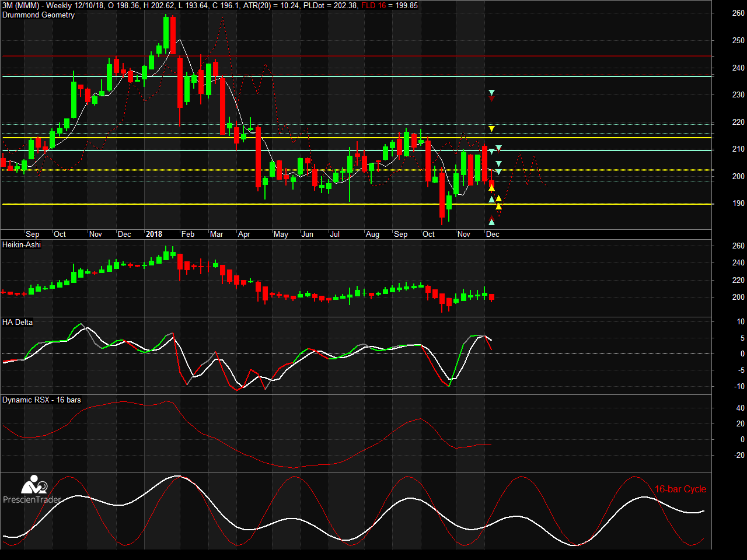Click the '190' price axis label

[x=738, y=203]
